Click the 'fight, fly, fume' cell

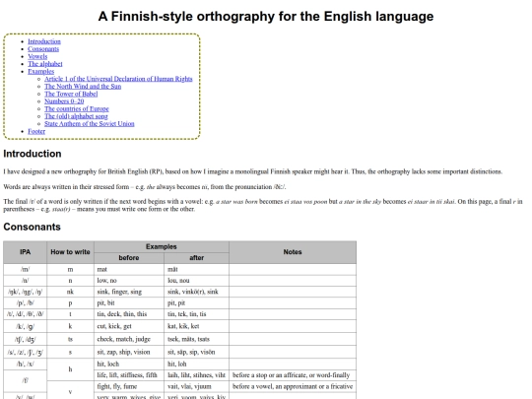tap(129, 386)
